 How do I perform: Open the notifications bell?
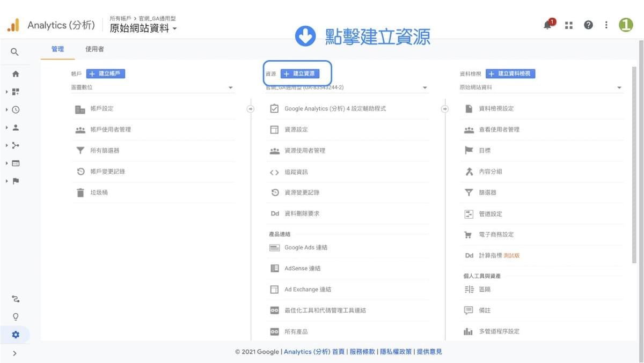(x=548, y=25)
